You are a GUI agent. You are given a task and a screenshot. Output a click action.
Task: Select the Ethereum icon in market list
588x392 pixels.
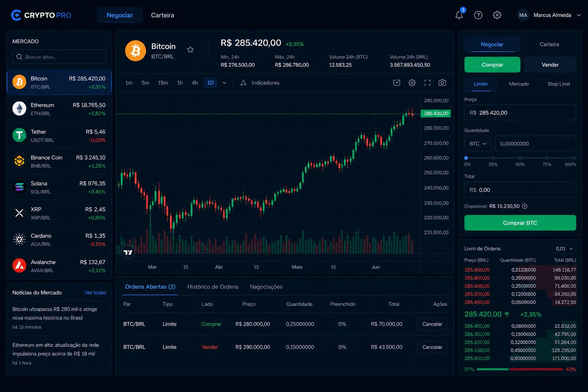coord(19,109)
